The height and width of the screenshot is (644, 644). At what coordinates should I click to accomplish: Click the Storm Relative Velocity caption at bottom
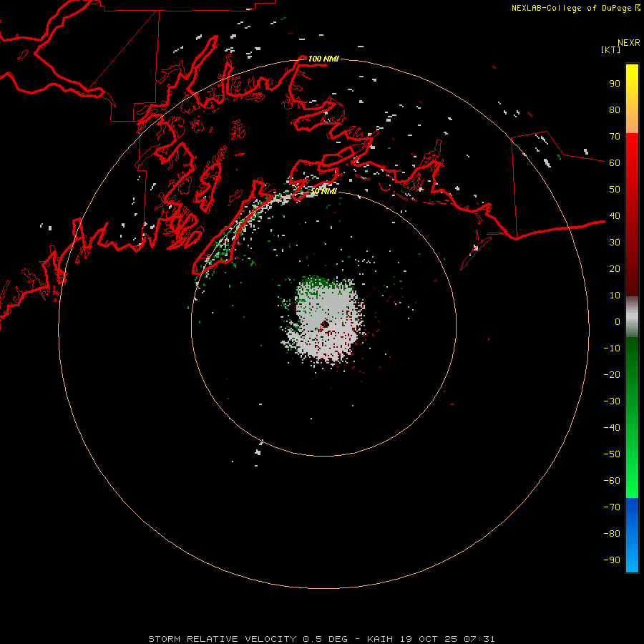click(321, 639)
